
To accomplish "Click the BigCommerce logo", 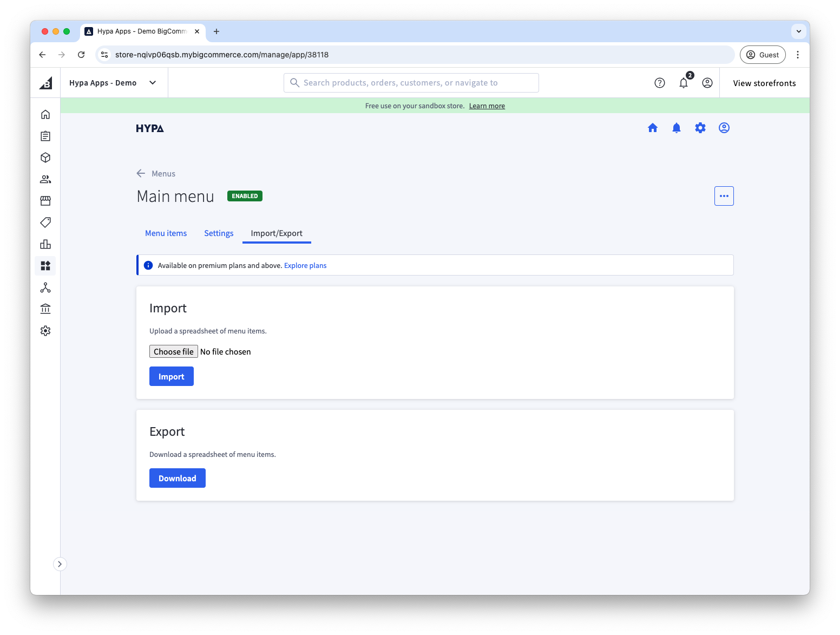I will [x=45, y=83].
